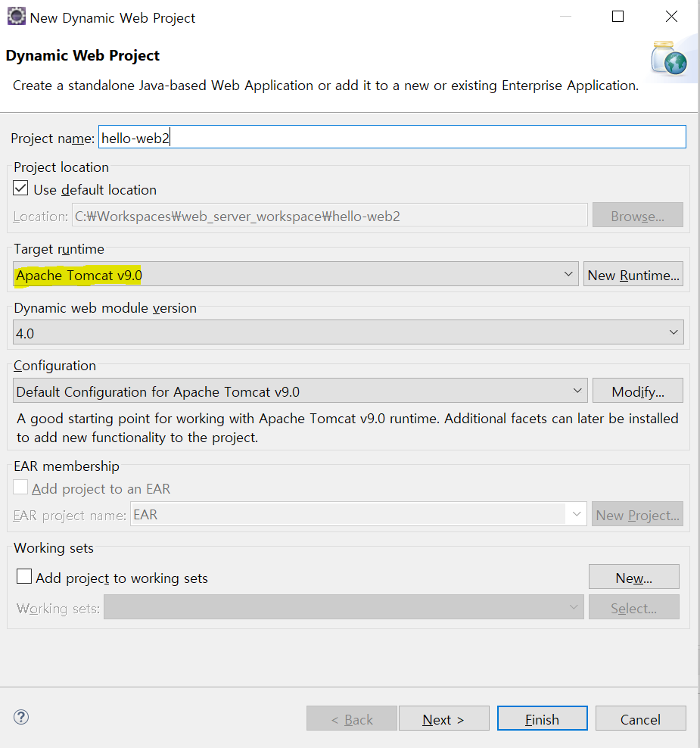Click the 4.0 module version value
Image resolution: width=700 pixels, height=748 pixels.
tap(25, 333)
